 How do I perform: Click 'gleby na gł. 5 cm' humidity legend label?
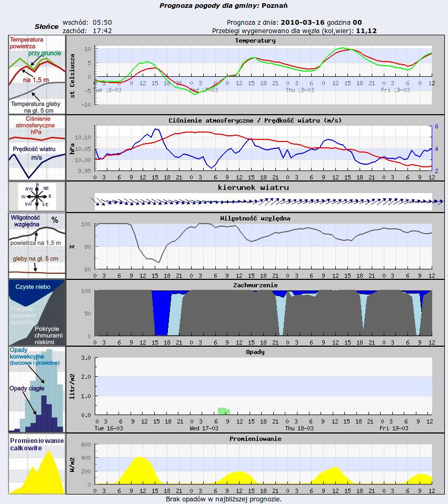(x=36, y=258)
